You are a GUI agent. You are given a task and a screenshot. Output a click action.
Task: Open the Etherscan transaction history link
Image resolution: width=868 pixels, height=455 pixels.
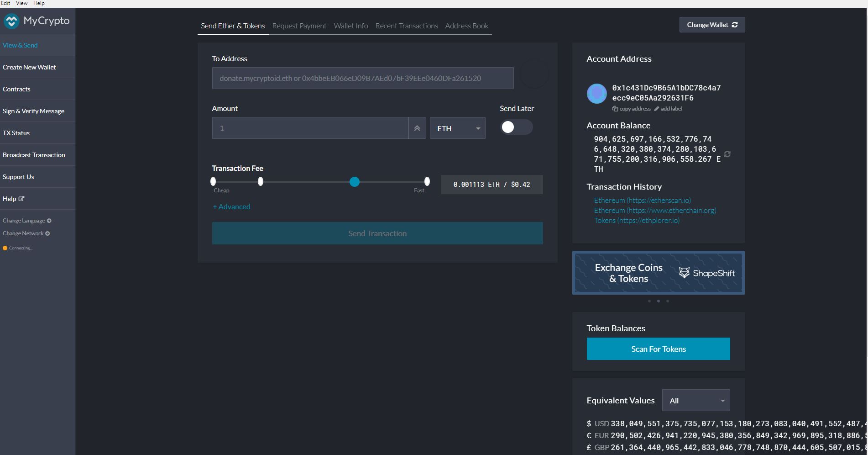[643, 201]
